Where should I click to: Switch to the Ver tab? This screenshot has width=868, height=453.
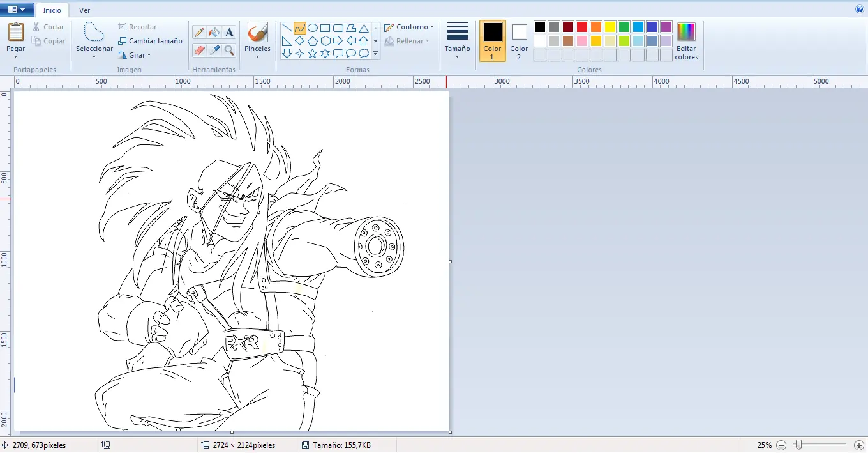(x=84, y=10)
